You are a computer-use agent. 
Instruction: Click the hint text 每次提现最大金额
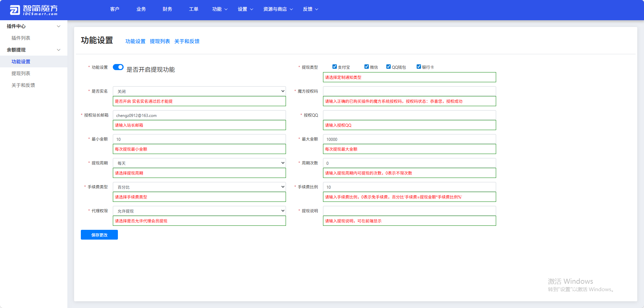pos(341,149)
